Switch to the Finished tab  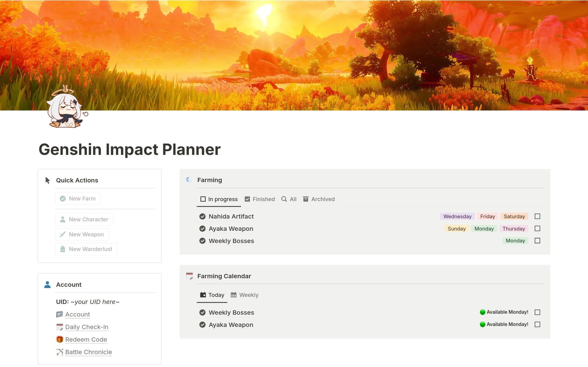(x=263, y=199)
